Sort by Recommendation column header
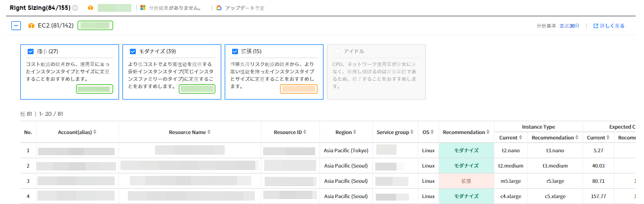The height and width of the screenshot is (204, 644). point(466,132)
